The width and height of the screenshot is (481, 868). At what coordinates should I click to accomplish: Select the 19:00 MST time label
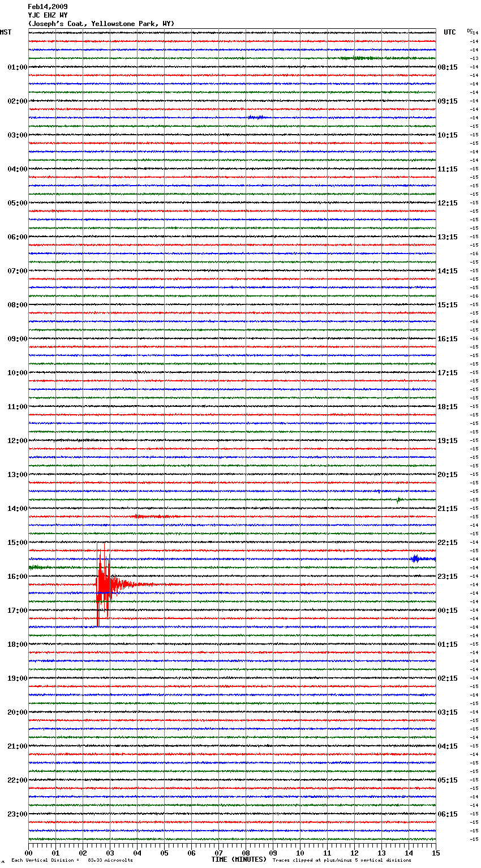(17, 678)
